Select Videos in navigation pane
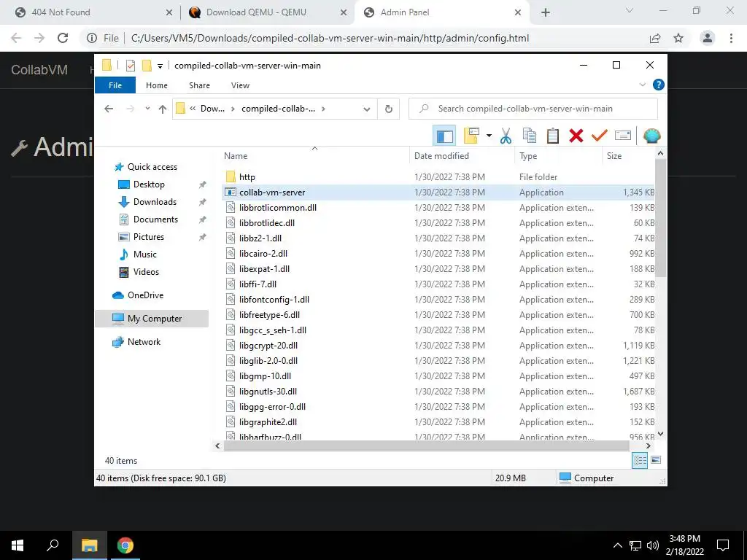747x560 pixels. 146,272
